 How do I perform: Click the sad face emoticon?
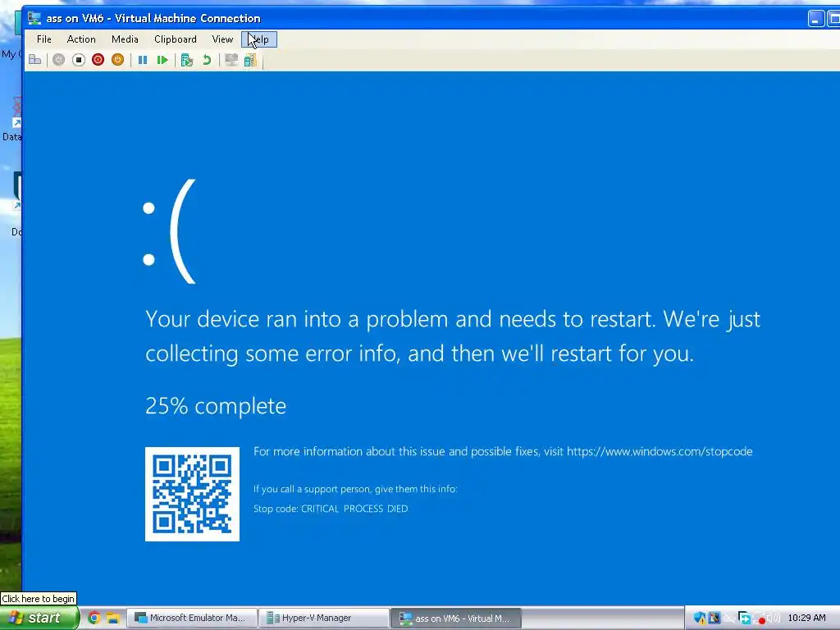[x=170, y=231]
